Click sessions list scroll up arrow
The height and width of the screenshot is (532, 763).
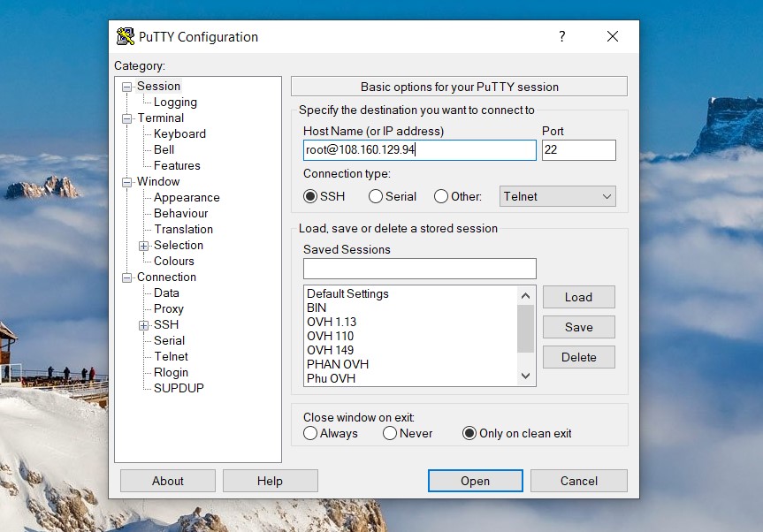pyautogui.click(x=525, y=296)
